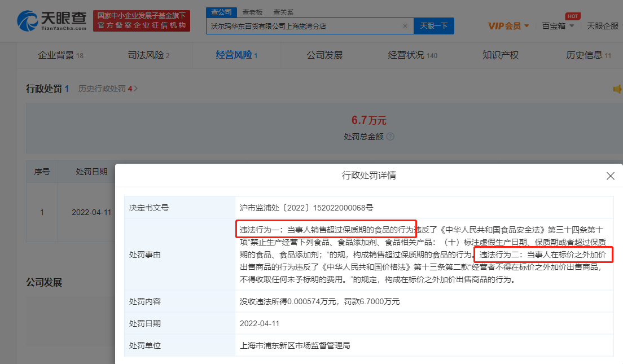Click the 公司发展 section heading on the left
This screenshot has width=623, height=364.
(43, 283)
